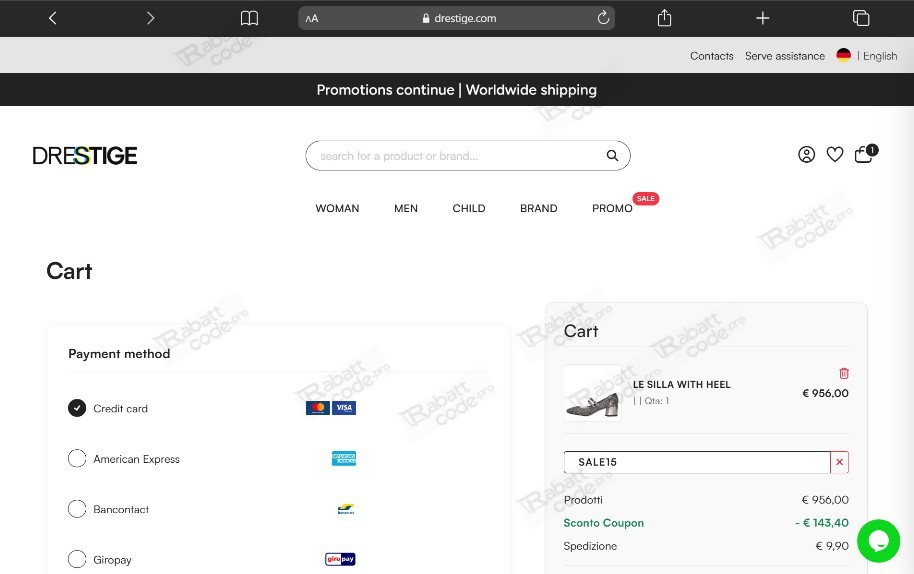Click the Le Silla shoe thumbnail

[592, 393]
